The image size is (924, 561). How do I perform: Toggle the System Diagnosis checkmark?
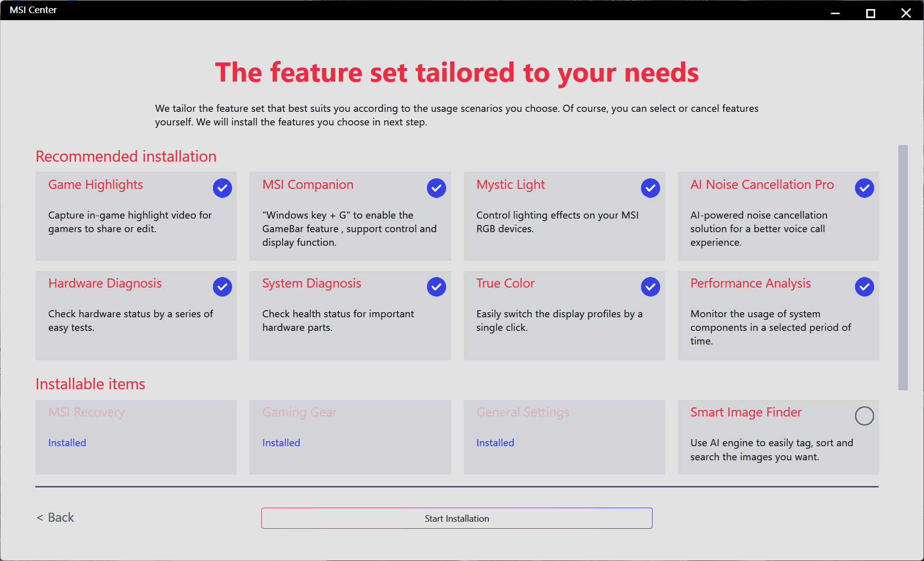(x=436, y=287)
